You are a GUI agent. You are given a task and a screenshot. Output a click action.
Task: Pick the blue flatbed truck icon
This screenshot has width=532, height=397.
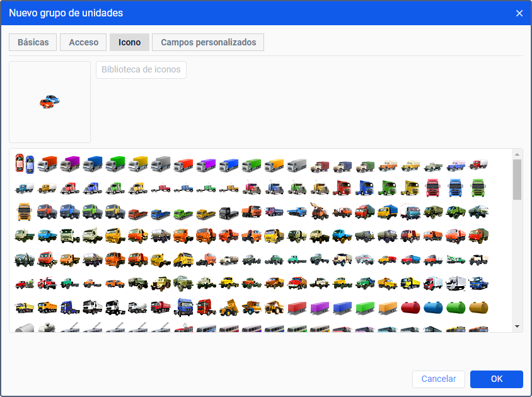(x=161, y=214)
